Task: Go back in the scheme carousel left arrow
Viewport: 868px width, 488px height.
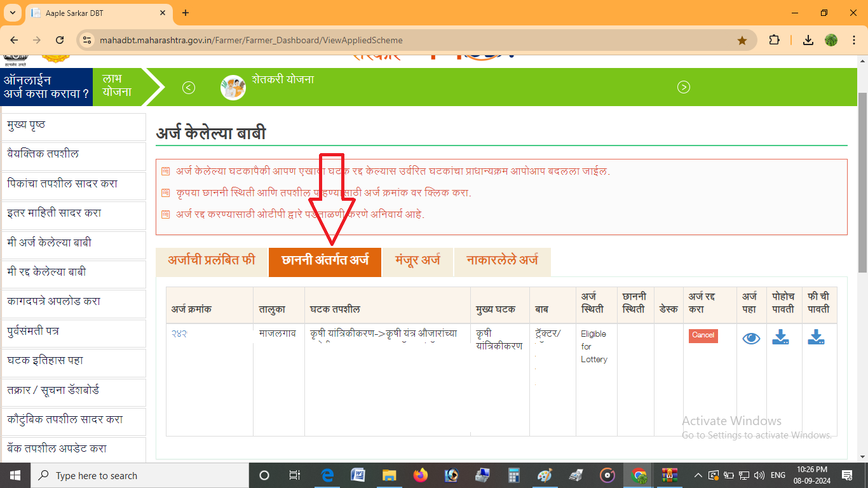Action: click(x=188, y=87)
